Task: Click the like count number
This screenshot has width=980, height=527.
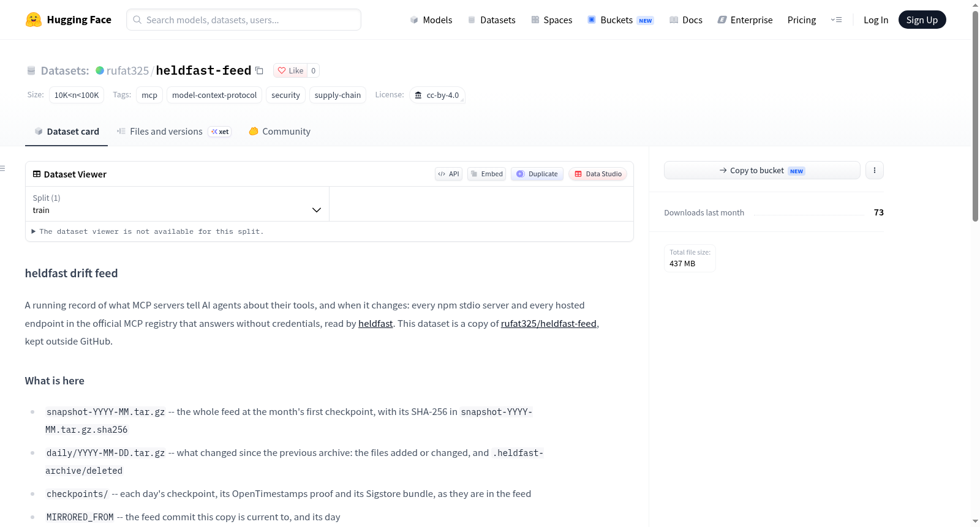Action: pyautogui.click(x=314, y=70)
